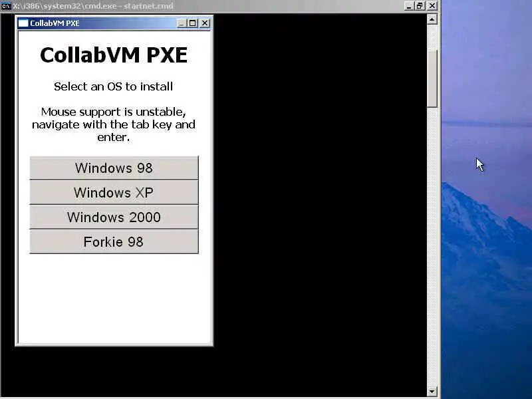This screenshot has width=532, height=399.
Task: Click the console scrollbar up arrow
Action: [x=432, y=19]
